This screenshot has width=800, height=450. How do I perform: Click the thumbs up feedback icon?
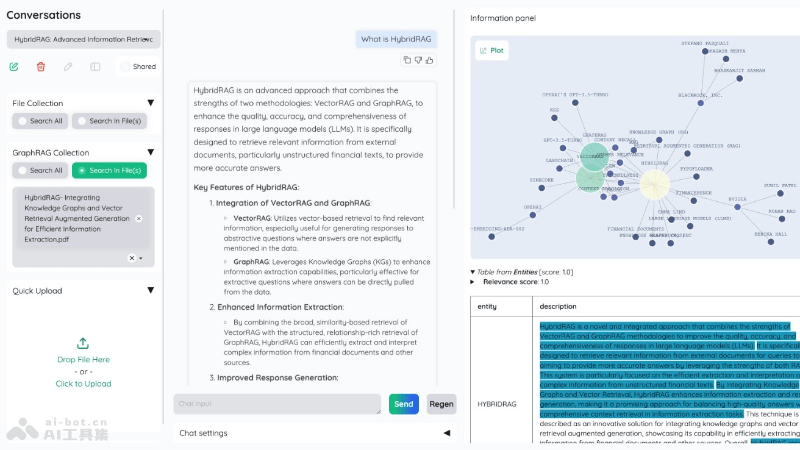(x=430, y=60)
